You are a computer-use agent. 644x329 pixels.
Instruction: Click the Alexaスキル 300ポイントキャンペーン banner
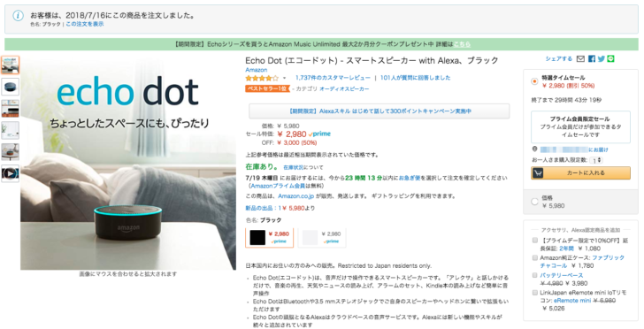coord(379,111)
